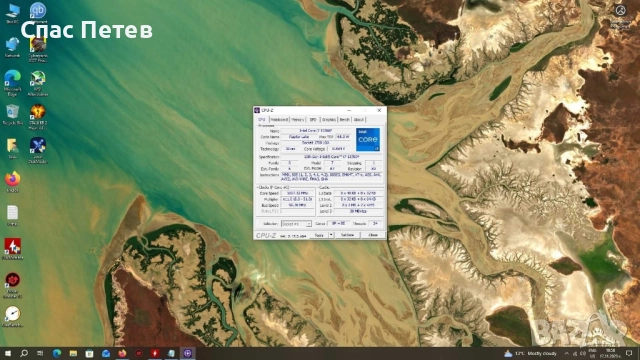
Task: Minimize the CPU-Z window
Action: 349,110
